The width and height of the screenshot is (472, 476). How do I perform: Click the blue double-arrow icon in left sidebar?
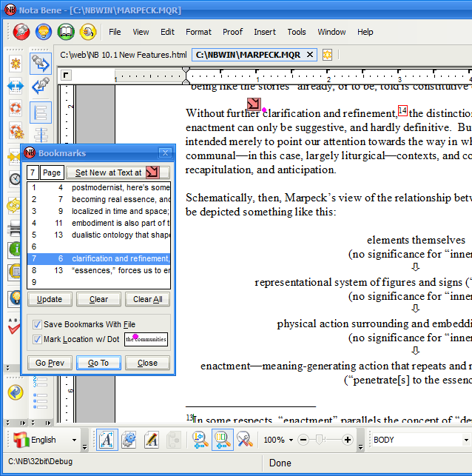(x=16, y=86)
